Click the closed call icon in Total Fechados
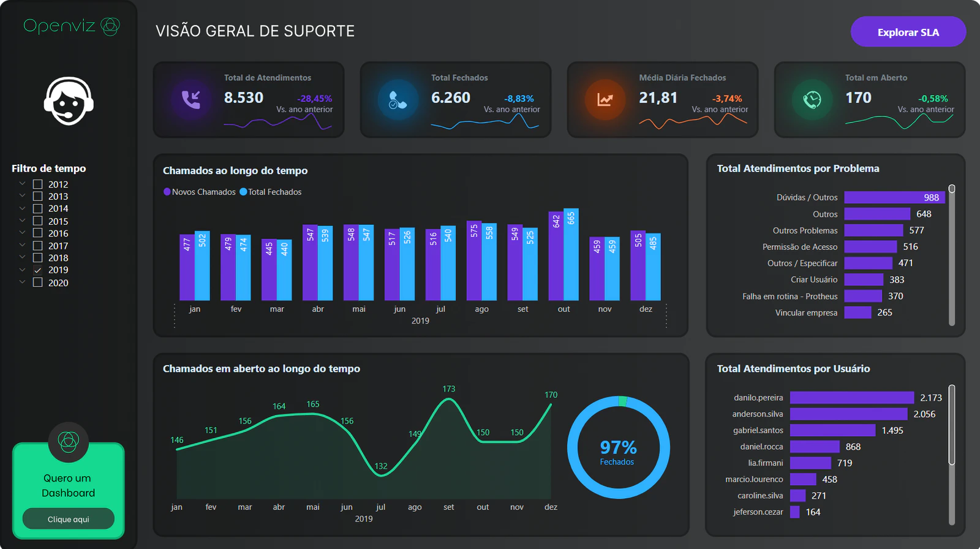 [x=398, y=99]
